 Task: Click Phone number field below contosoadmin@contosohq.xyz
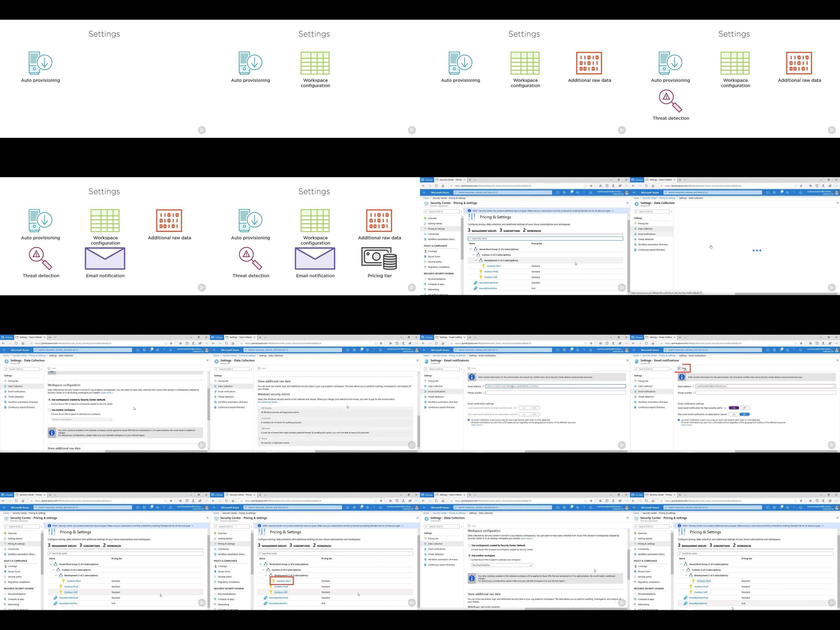pos(765,393)
